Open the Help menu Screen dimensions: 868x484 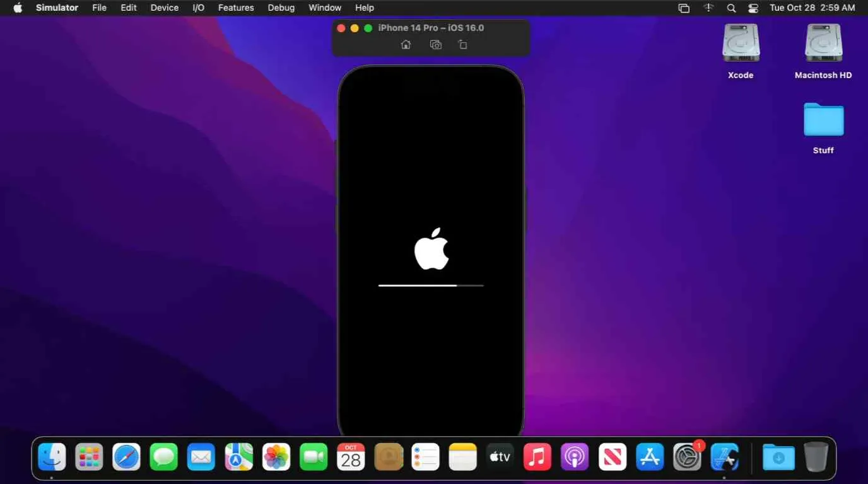point(365,8)
